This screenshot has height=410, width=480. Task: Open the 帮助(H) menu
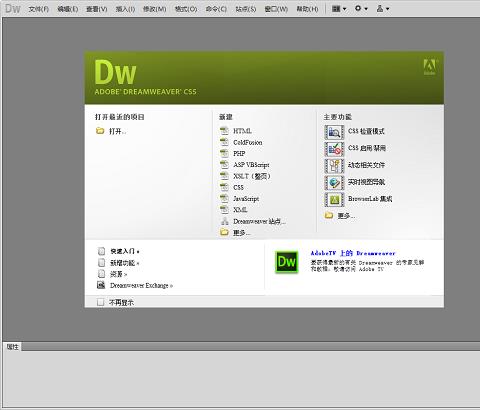307,9
